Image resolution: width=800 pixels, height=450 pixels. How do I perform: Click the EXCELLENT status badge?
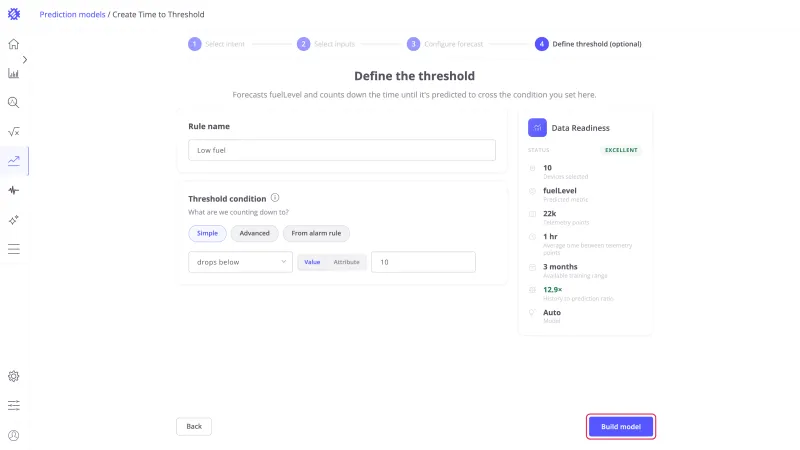[621, 150]
